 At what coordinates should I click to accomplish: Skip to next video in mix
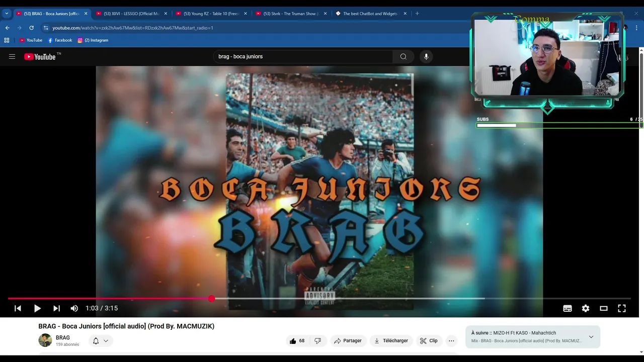point(56,308)
